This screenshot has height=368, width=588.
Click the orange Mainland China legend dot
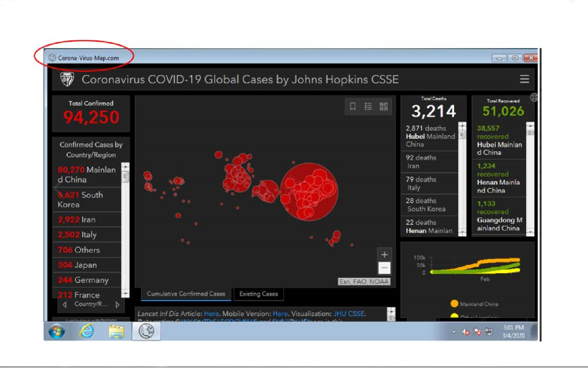tap(454, 304)
